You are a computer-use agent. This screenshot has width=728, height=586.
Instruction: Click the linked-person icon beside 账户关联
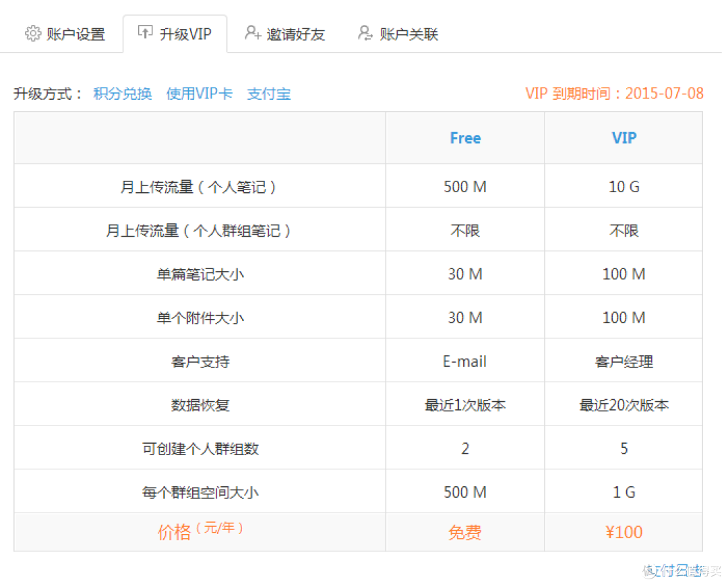coord(365,32)
